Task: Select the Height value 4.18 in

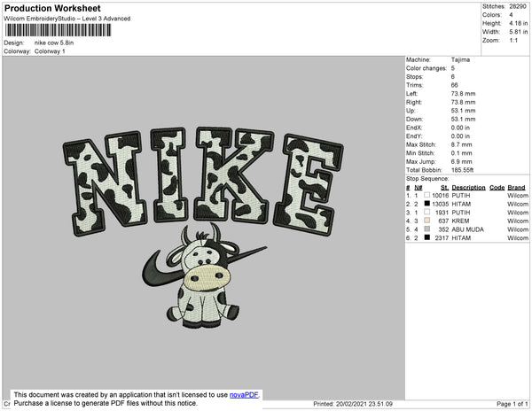Action: (x=518, y=23)
